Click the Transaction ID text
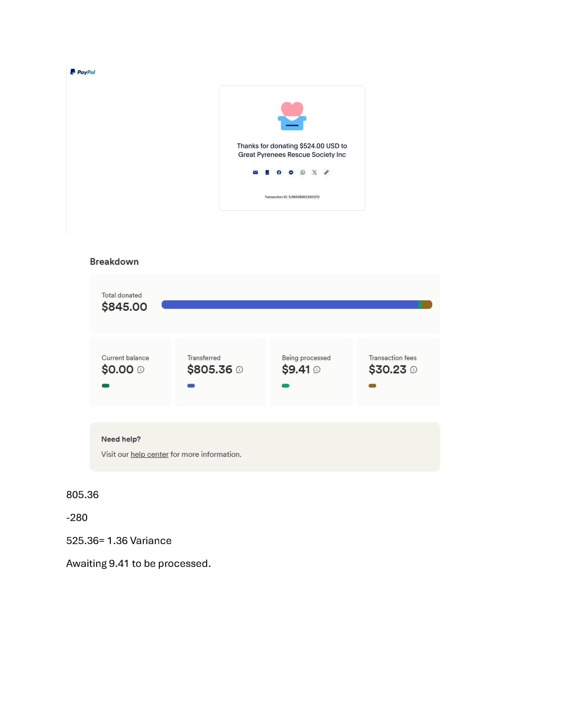563x728 pixels. (x=292, y=197)
